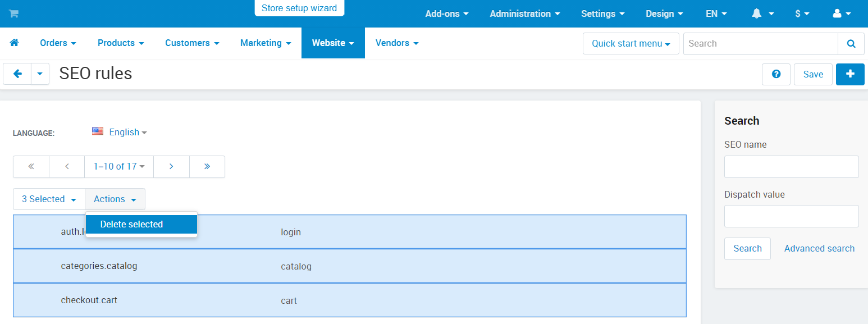Open the Add-ons menu

[x=447, y=13]
